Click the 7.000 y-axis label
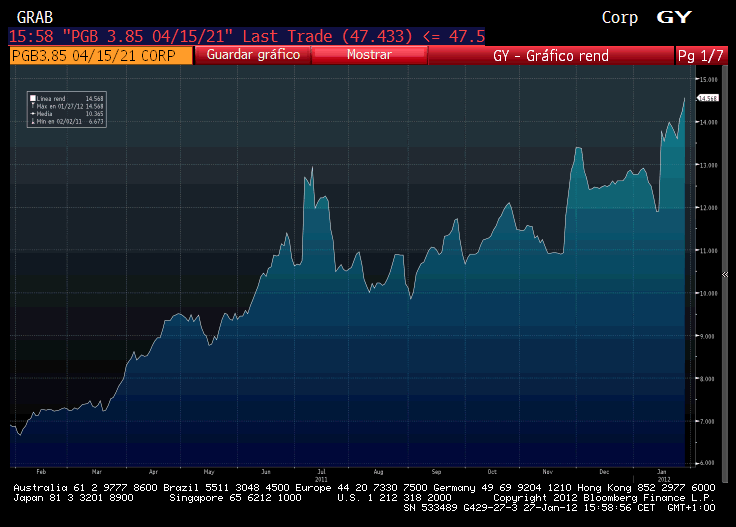 (x=707, y=421)
